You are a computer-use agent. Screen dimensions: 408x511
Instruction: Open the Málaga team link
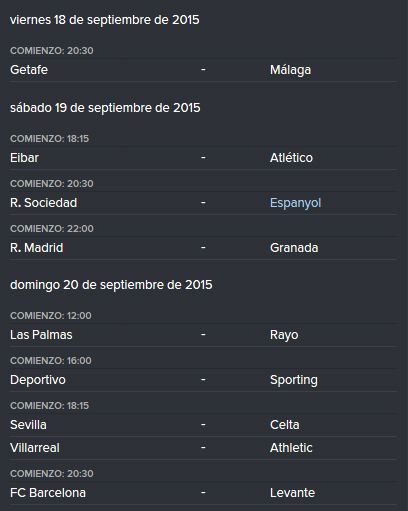(290, 70)
